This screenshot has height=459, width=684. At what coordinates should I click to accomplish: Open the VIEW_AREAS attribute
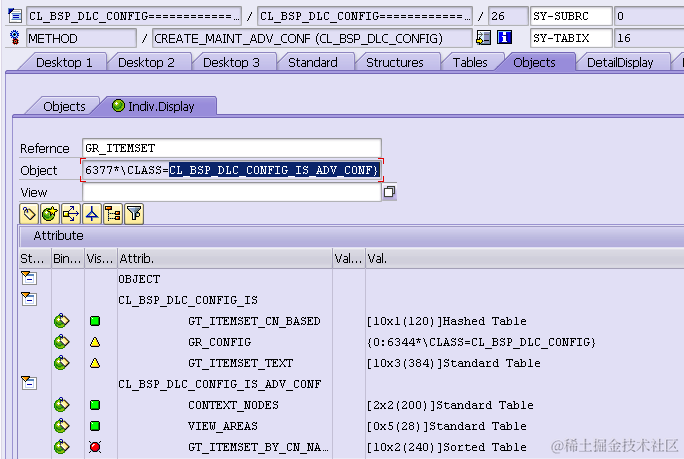223,426
